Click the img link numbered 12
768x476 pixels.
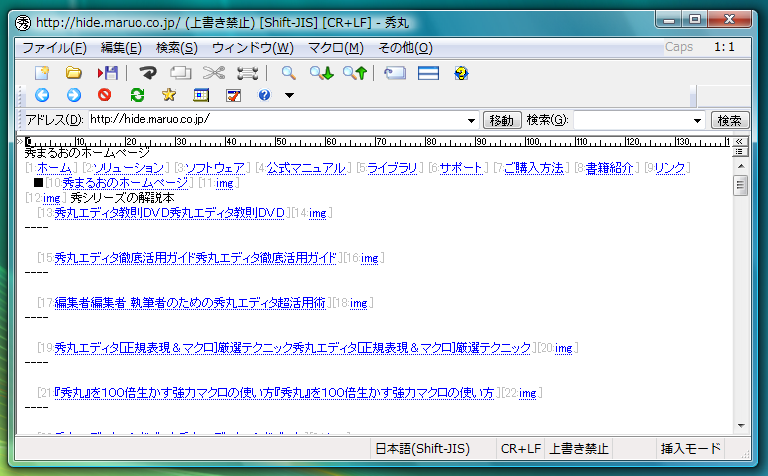coord(51,198)
